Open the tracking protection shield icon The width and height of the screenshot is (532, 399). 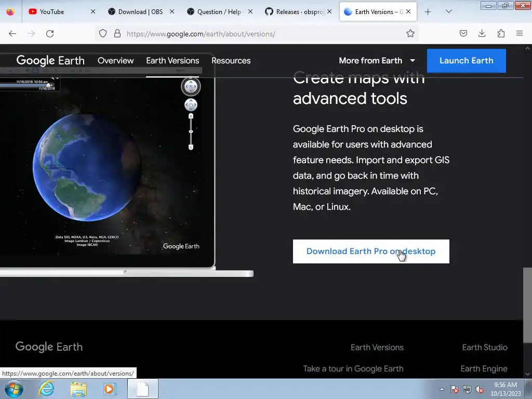103,34
